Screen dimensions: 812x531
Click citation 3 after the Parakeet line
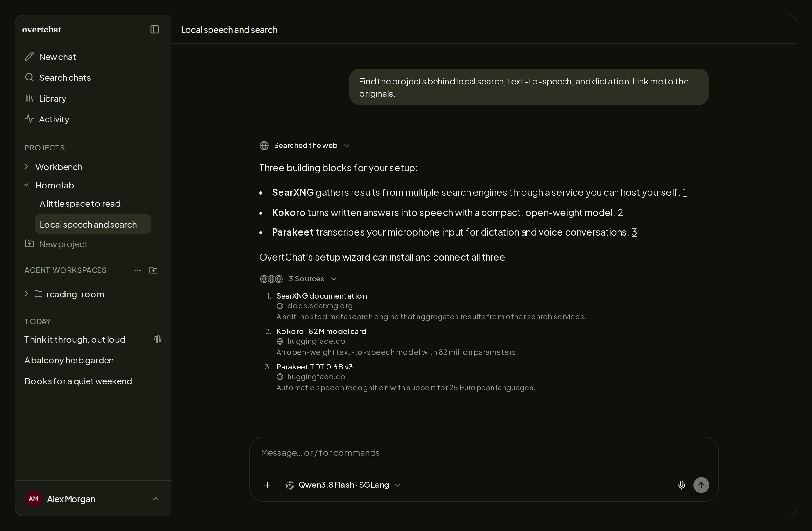634,232
